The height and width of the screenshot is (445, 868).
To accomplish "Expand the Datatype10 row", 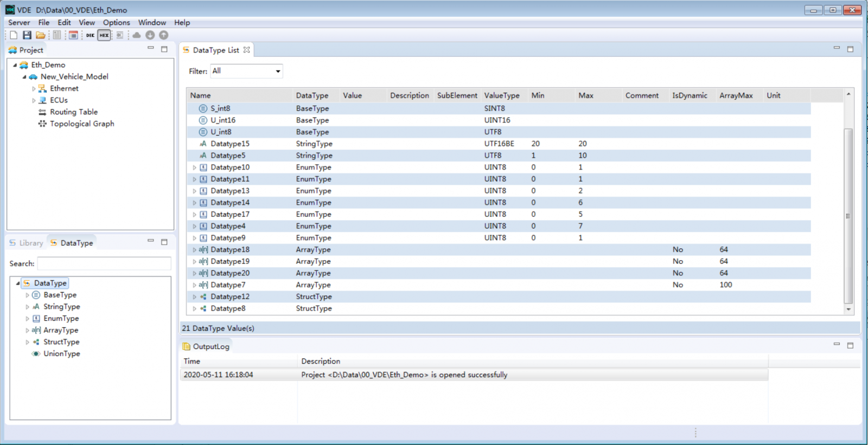I will [x=194, y=167].
